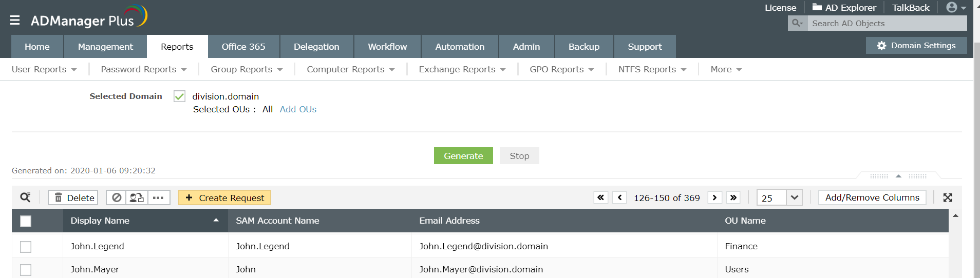Image resolution: width=980 pixels, height=278 pixels.
Task: Jump to the first results page
Action: (600, 197)
